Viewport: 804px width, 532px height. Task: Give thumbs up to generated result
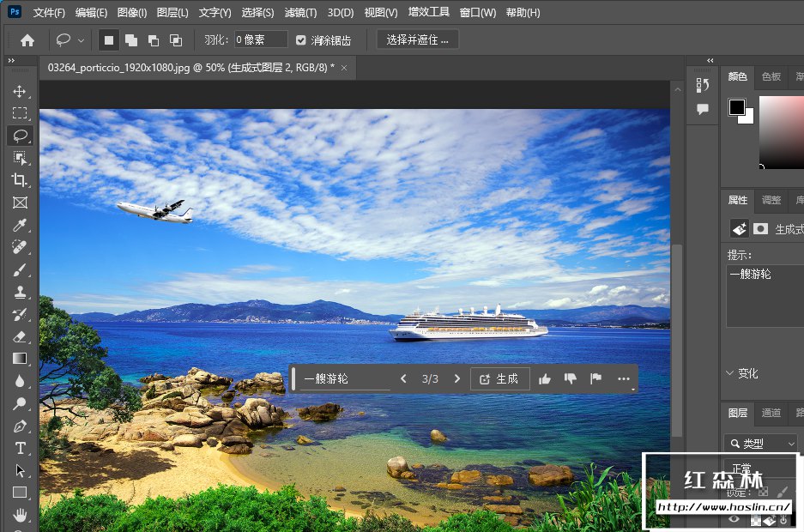pyautogui.click(x=545, y=378)
